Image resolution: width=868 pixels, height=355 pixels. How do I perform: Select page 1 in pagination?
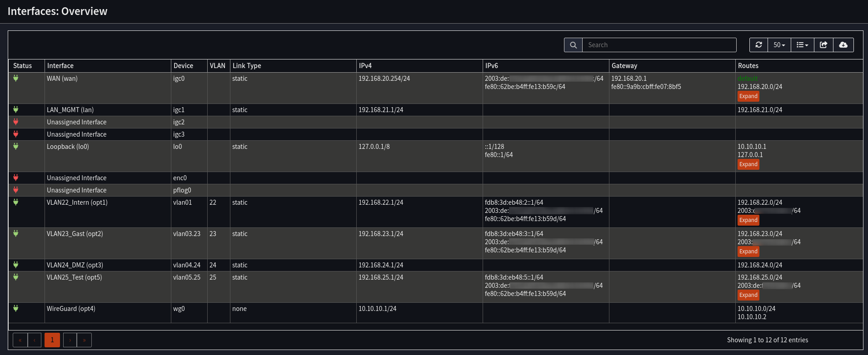[x=52, y=340]
